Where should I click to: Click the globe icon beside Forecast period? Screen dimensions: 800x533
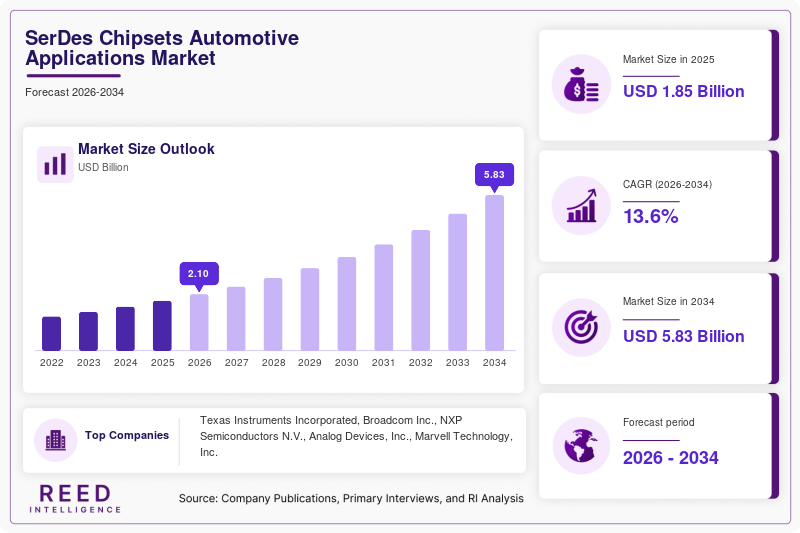(581, 446)
